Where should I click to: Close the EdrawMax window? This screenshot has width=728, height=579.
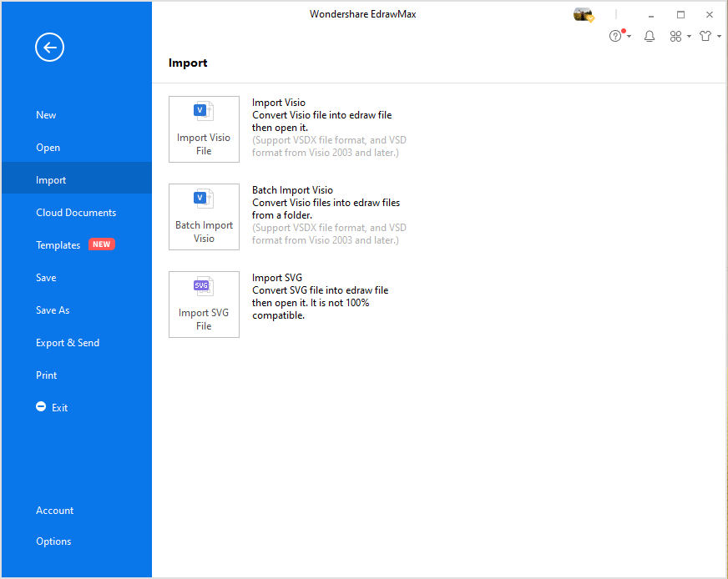710,15
